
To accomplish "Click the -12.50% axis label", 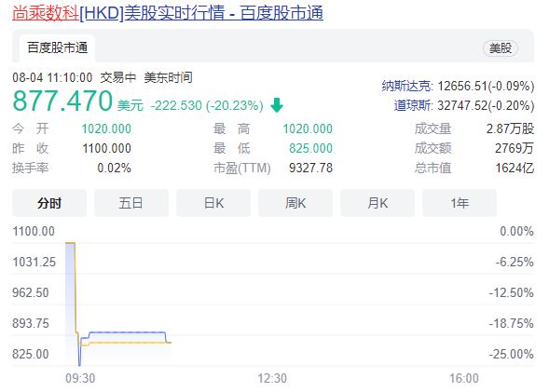I will (512, 292).
